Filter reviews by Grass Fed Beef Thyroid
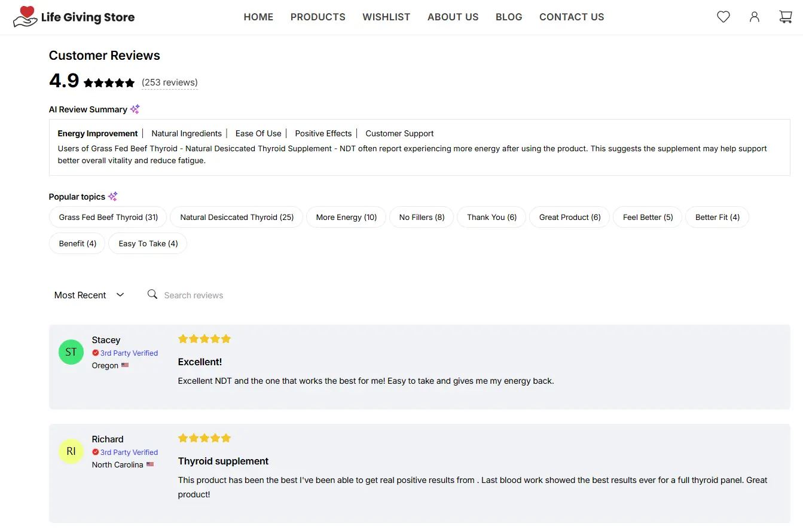The image size is (803, 532). (108, 217)
